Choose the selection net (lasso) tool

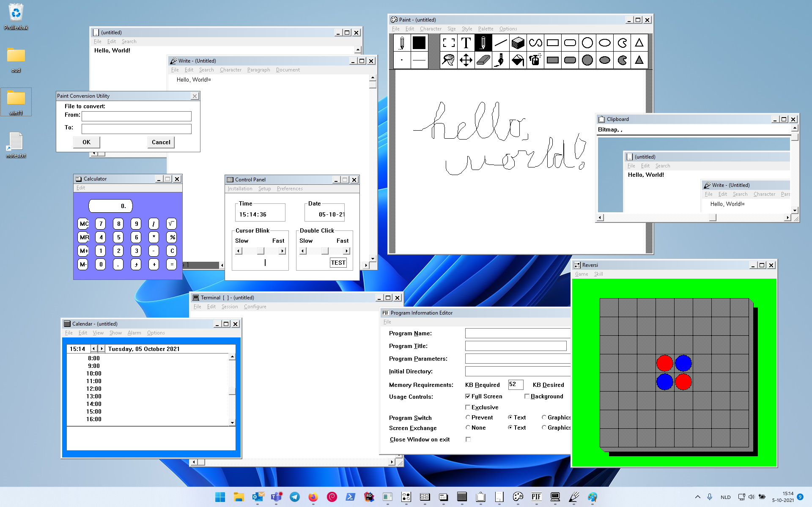click(448, 60)
